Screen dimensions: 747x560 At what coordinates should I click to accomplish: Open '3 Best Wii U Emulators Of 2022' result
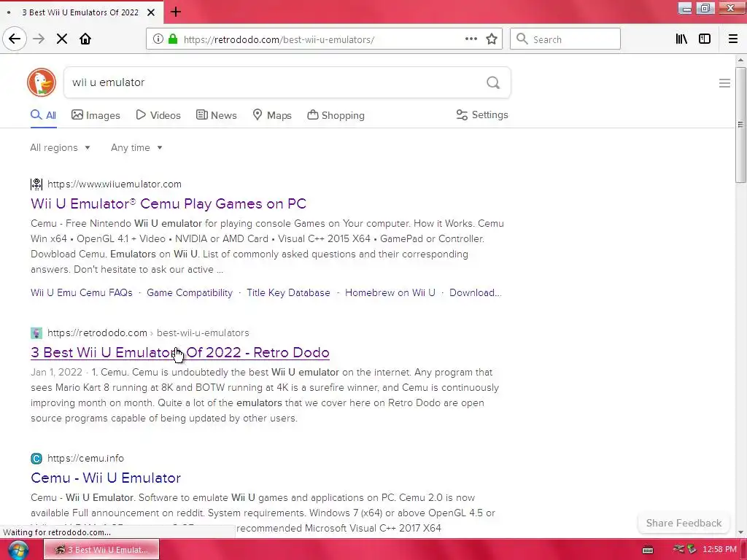pos(179,352)
